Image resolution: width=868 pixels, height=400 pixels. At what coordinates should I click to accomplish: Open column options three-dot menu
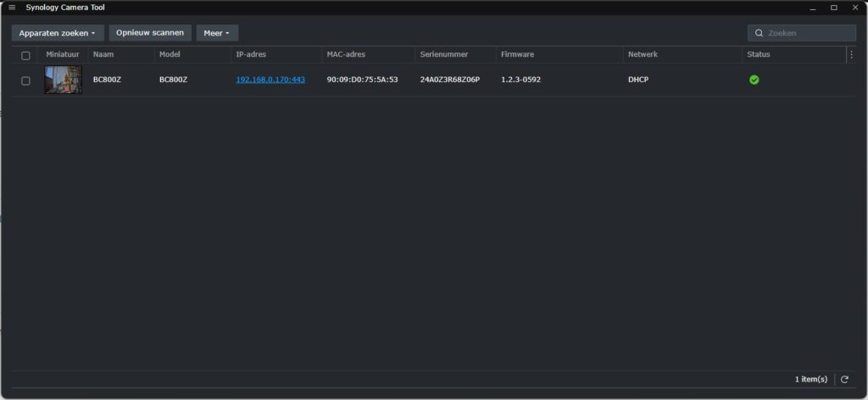pos(851,55)
